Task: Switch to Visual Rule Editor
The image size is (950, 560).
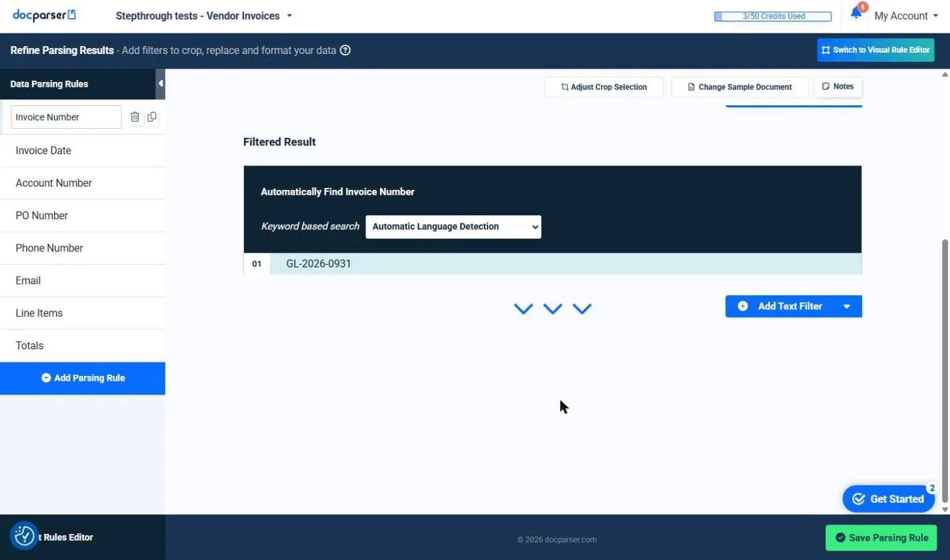Action: point(876,50)
